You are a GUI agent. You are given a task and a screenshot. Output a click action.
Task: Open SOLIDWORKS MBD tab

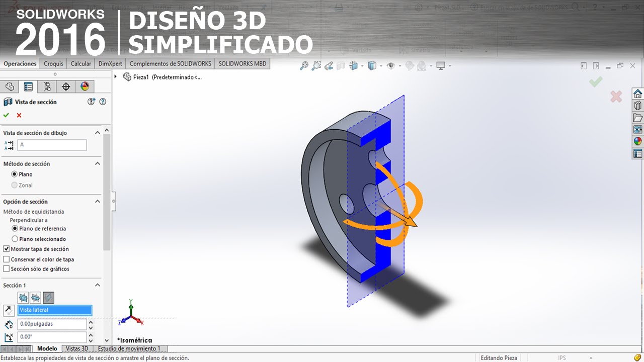coord(243,64)
